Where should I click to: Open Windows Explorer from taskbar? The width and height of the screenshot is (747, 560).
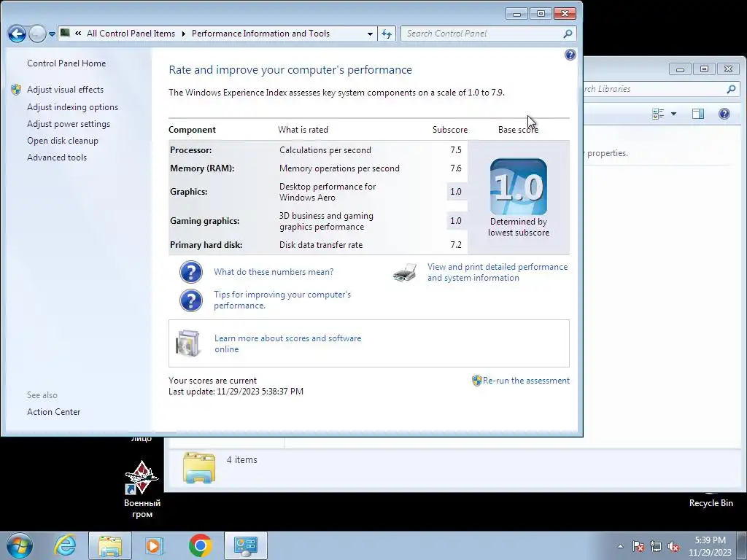[x=110, y=545]
